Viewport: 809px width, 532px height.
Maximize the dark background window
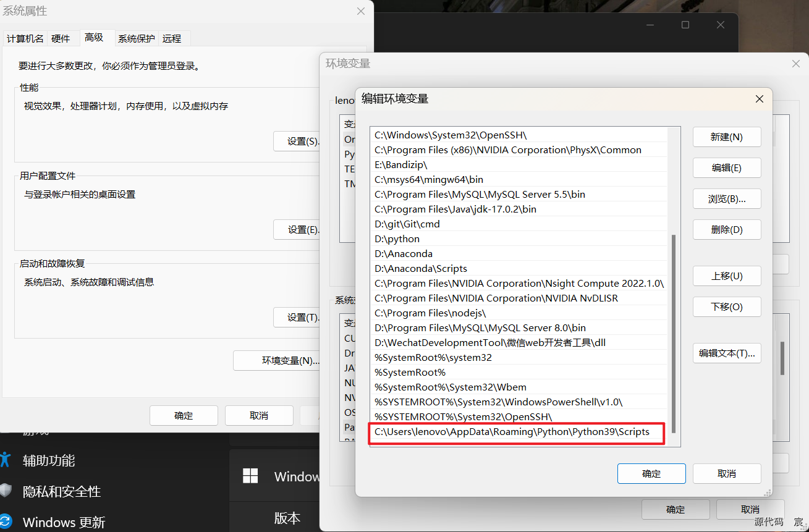(685, 25)
